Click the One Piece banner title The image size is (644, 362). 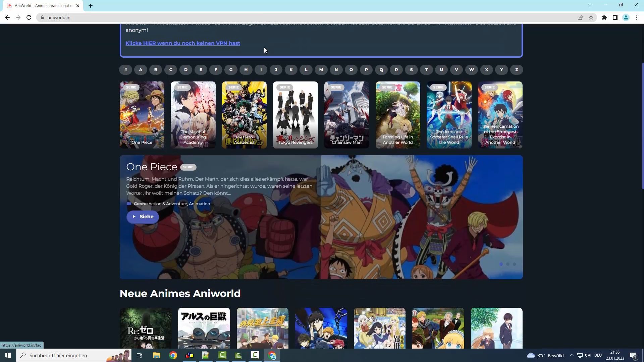[x=152, y=167]
